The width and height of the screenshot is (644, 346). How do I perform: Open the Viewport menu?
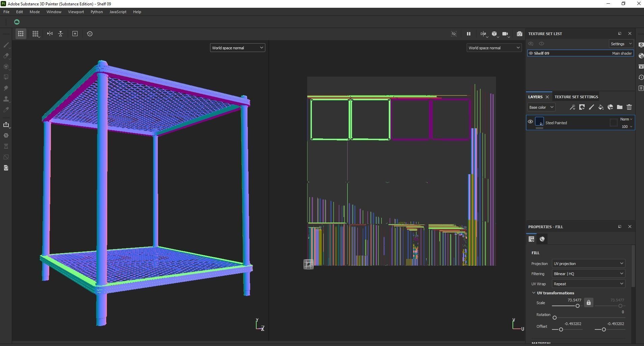(x=76, y=12)
